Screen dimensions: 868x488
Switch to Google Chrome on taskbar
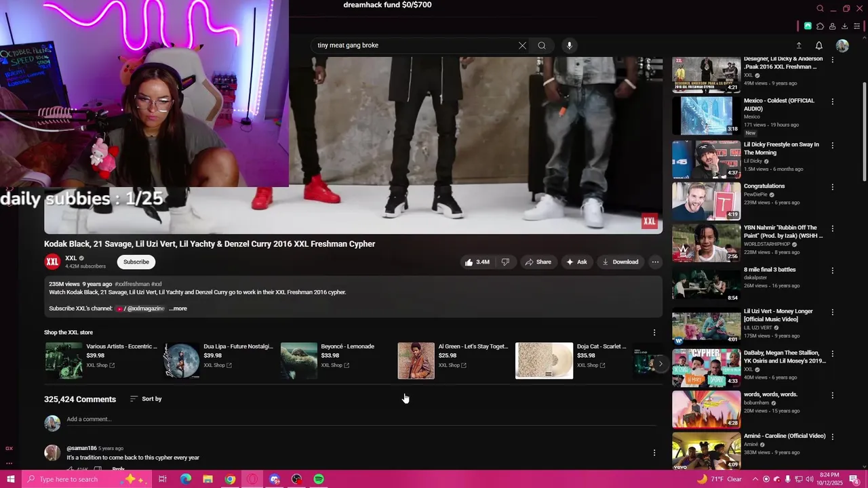click(x=230, y=479)
